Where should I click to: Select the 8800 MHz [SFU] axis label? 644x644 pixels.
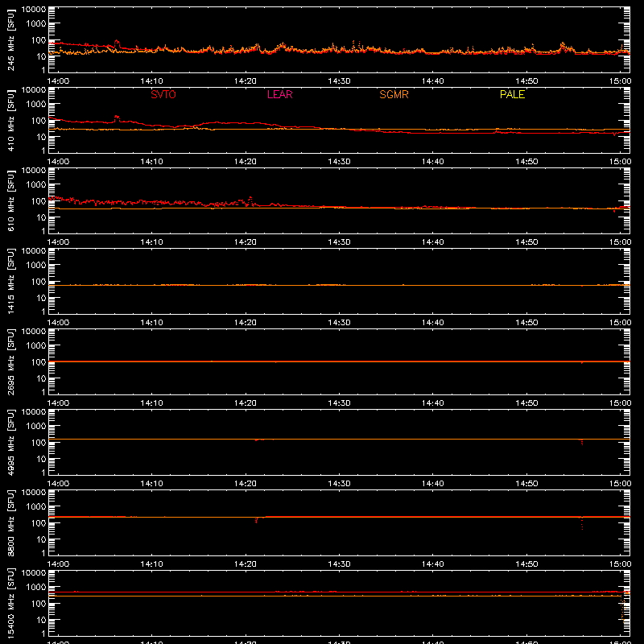11,522
